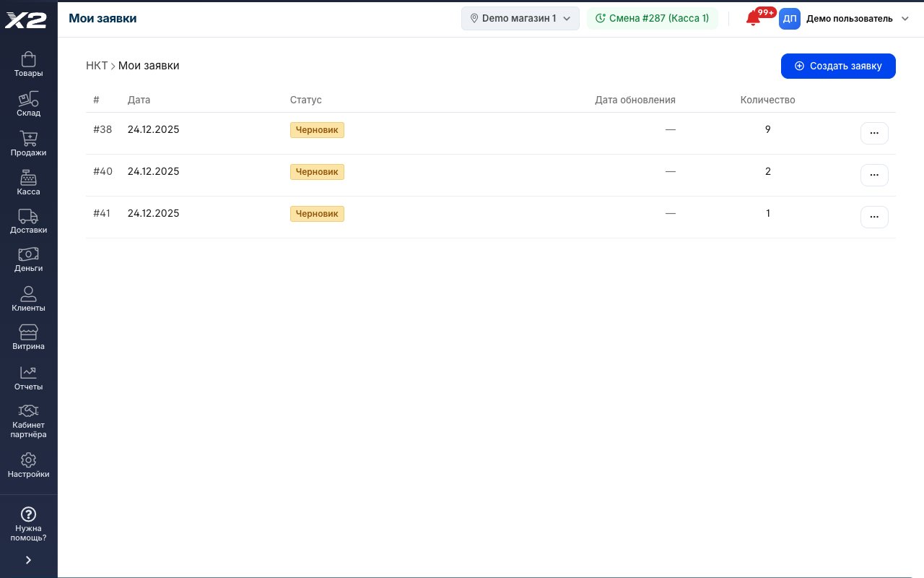This screenshot has width=924, height=578.
Task: Open Отчеты reports icon
Action: (x=28, y=378)
